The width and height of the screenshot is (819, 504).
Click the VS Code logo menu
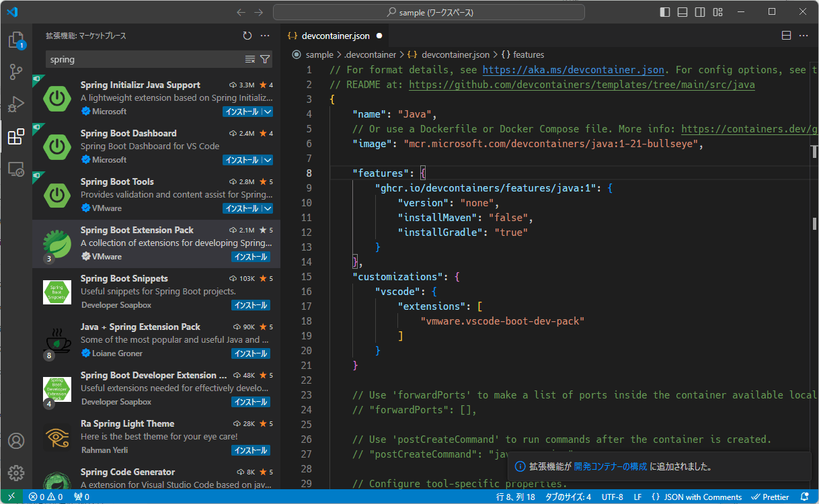(12, 12)
